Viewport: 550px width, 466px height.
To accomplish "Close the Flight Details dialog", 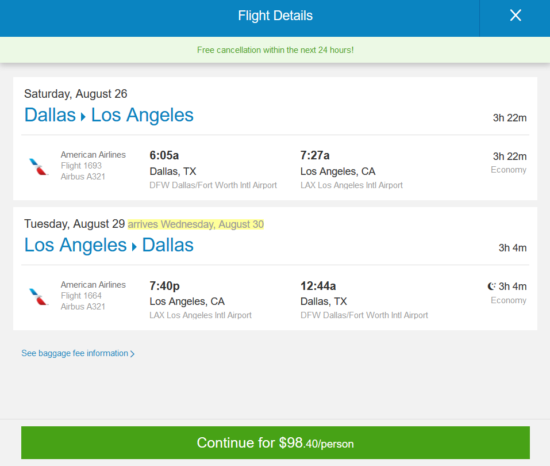I will (x=515, y=15).
